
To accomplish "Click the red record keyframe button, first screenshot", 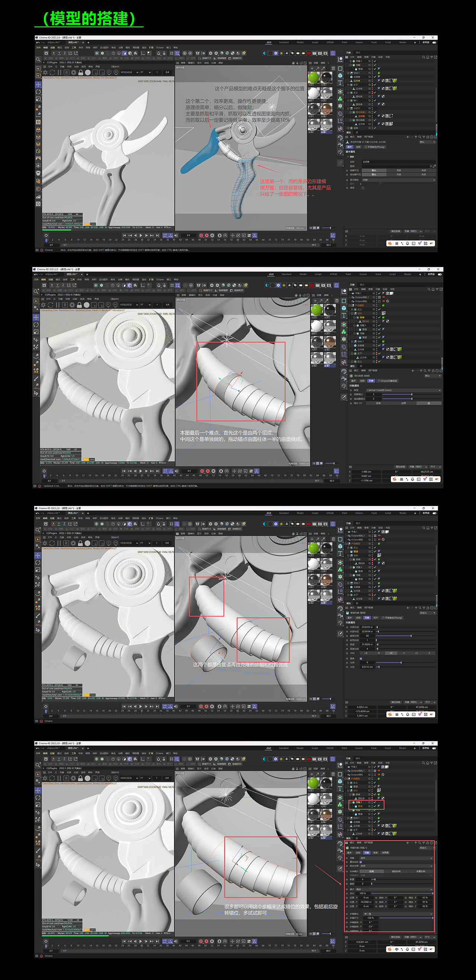I will 202,236.
